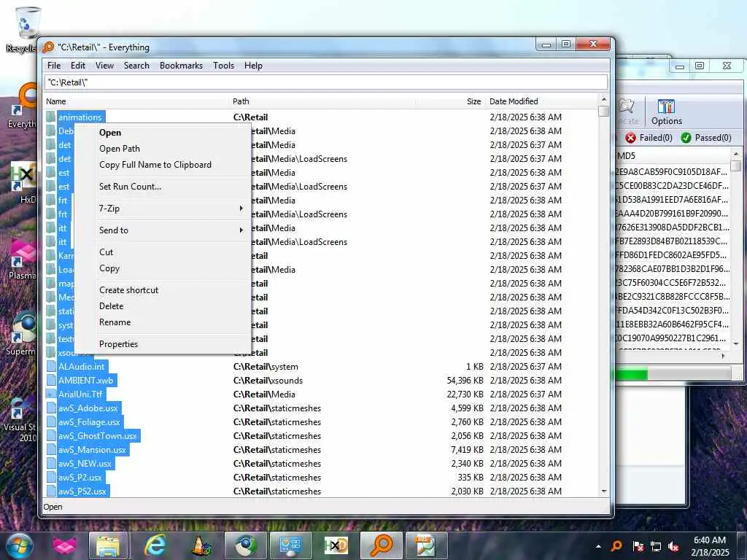Viewport: 747px width, 560px height.
Task: Select the Everything search taskbar button
Action: 382,546
